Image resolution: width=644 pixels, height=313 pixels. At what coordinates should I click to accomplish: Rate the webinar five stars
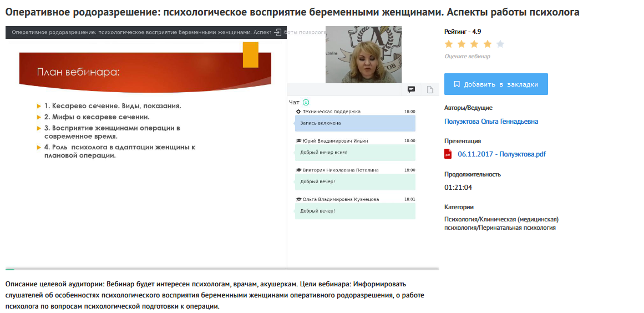[500, 44]
